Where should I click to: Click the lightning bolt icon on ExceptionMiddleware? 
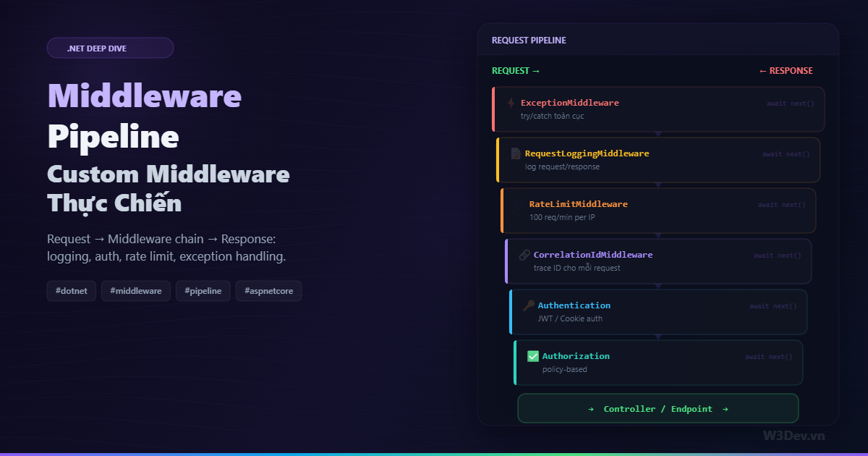[x=512, y=103]
